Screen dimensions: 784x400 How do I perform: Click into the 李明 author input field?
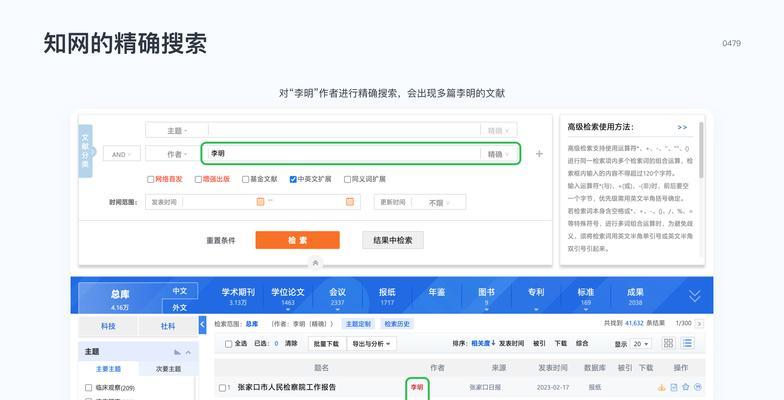pyautogui.click(x=344, y=154)
